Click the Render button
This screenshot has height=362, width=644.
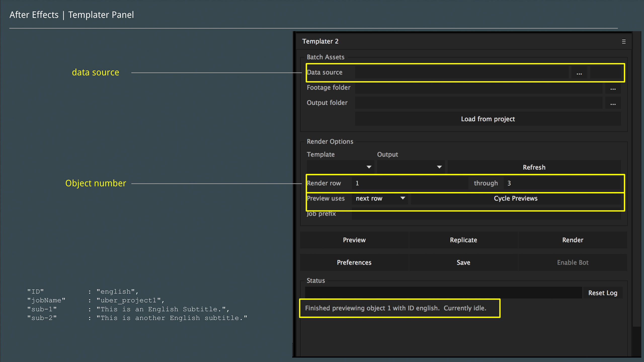click(573, 240)
